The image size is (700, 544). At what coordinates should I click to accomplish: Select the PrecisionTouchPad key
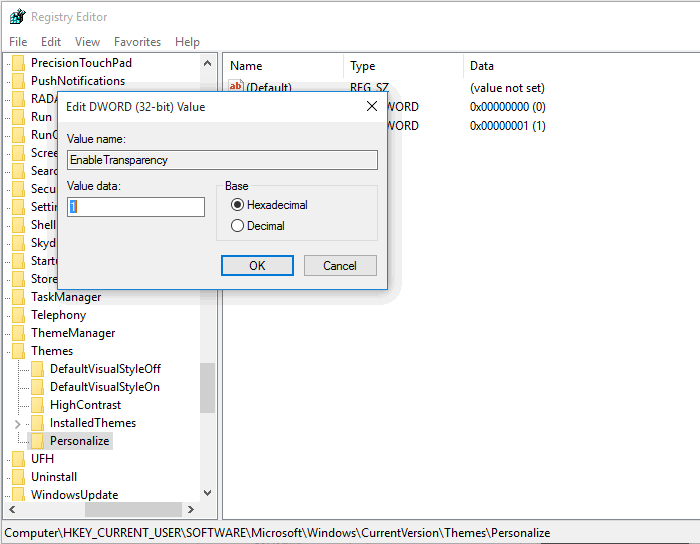pos(81,63)
